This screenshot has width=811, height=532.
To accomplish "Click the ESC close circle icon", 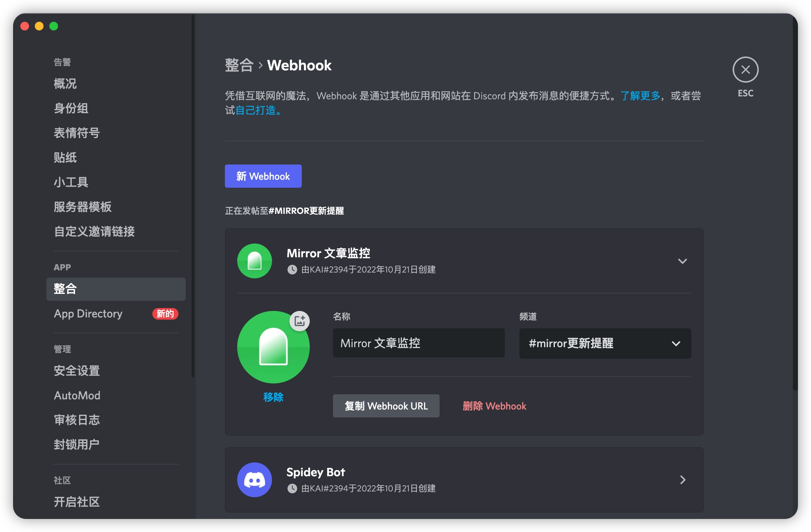I will (745, 70).
